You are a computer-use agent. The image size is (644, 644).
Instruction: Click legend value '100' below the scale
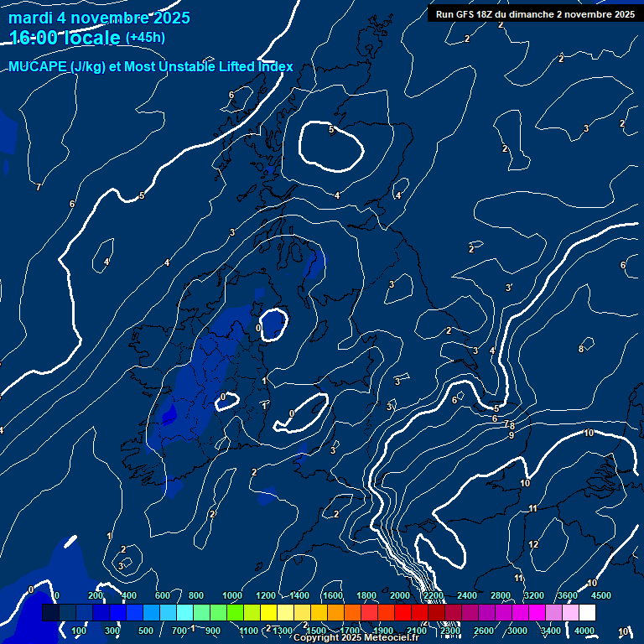click(79, 631)
